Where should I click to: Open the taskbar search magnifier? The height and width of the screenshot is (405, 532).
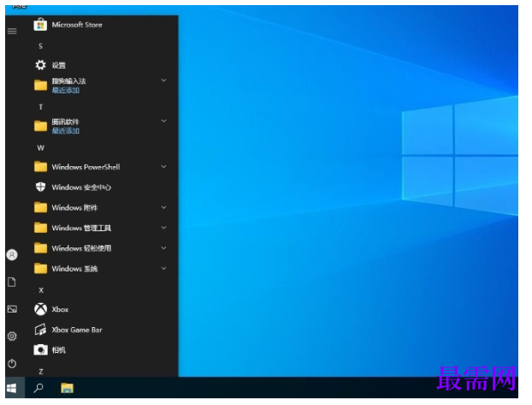point(38,388)
